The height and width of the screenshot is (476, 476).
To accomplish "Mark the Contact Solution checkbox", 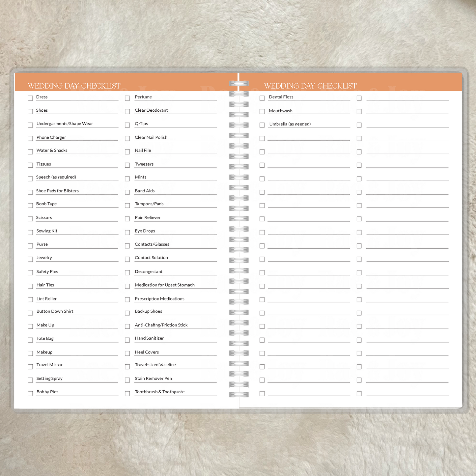I will [127, 259].
